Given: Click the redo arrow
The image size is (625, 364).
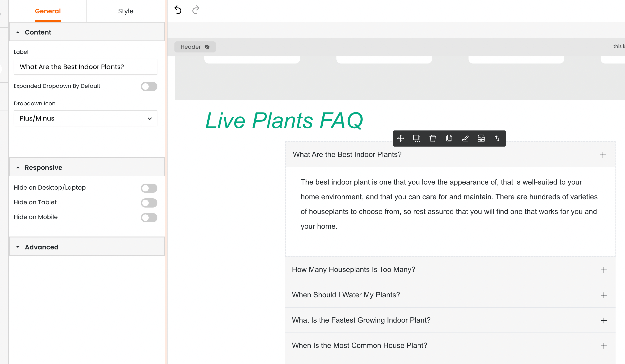Looking at the screenshot, I should (196, 10).
